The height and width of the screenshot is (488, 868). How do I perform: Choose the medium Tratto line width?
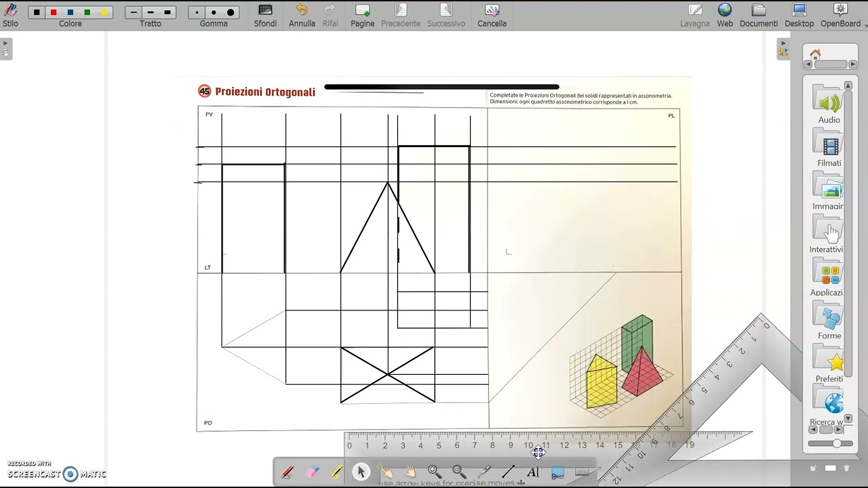[151, 12]
